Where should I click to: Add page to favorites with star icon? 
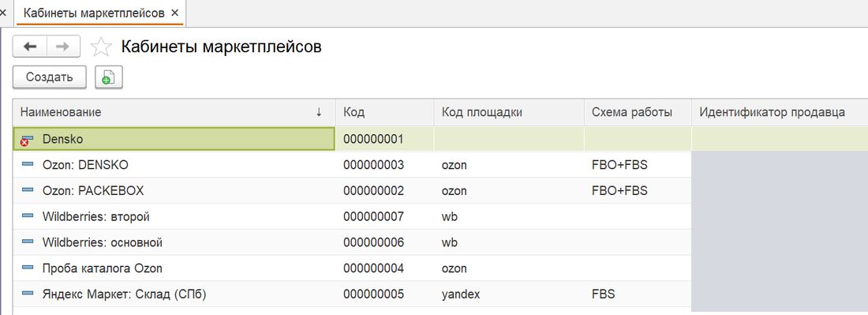click(101, 47)
